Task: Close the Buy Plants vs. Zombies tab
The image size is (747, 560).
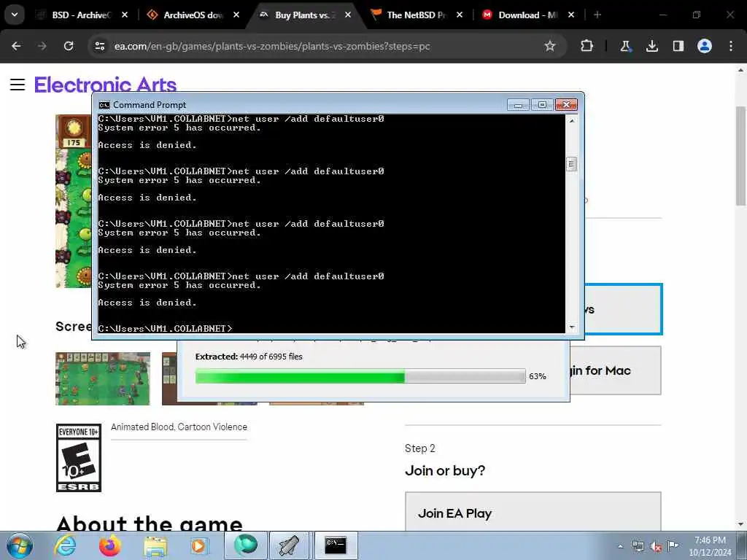Action: pyautogui.click(x=348, y=15)
